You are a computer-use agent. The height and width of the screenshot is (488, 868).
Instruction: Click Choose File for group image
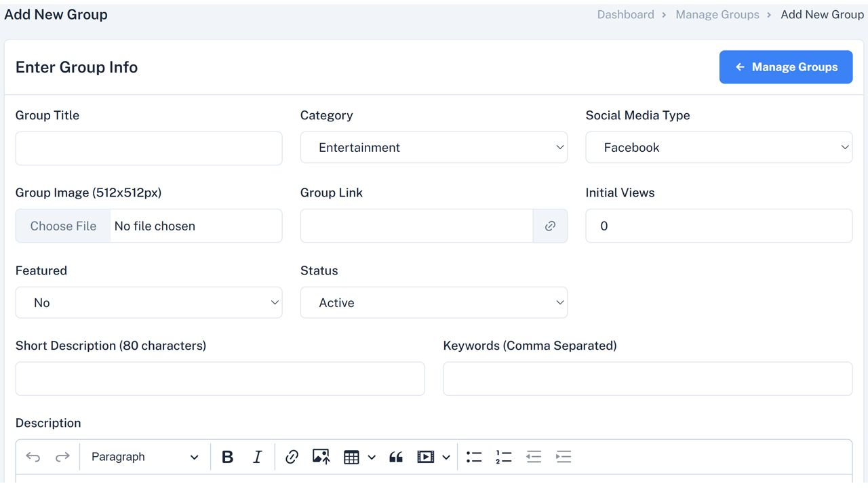(63, 226)
